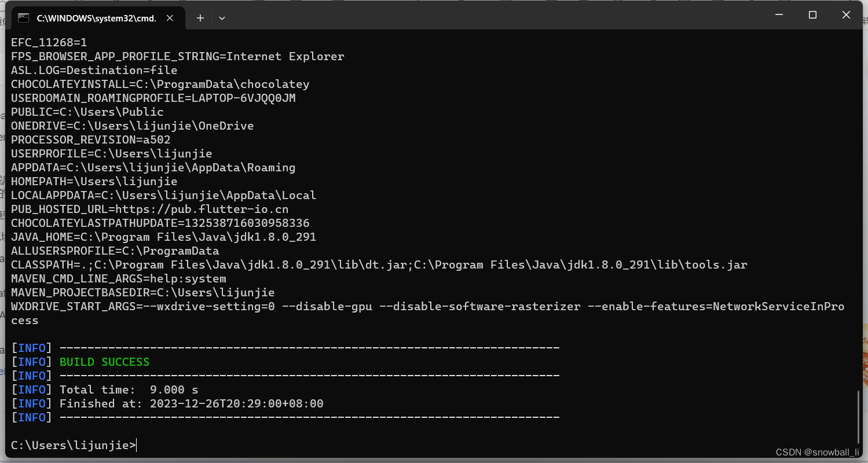The image size is (868, 463).
Task: Click the CSDN @snowball_li watermark
Action: tap(816, 452)
